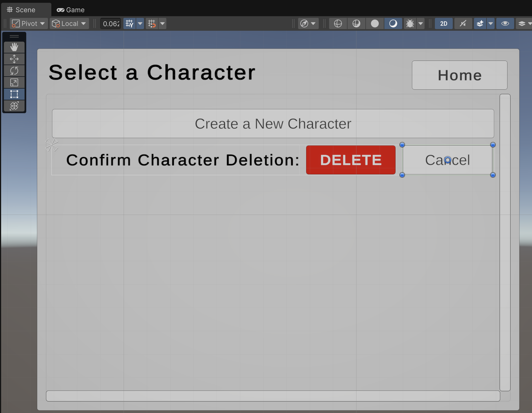Toggle 2D view mode

444,24
